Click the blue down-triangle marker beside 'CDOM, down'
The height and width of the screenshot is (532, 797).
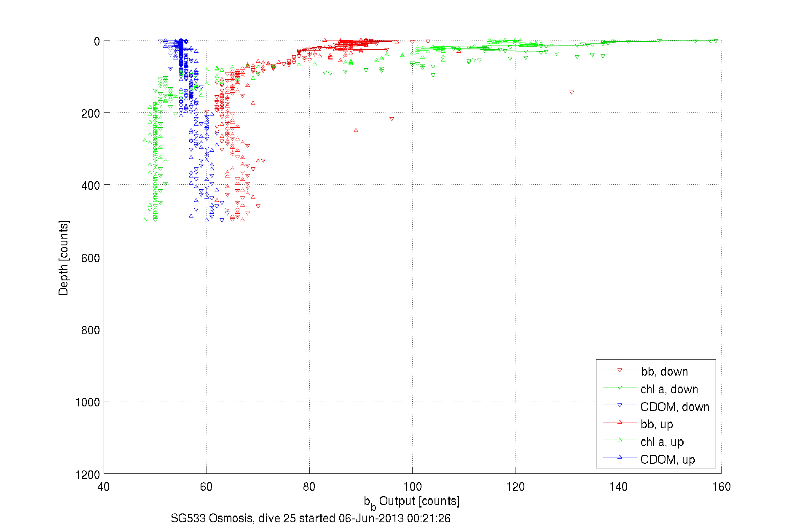[620, 405]
